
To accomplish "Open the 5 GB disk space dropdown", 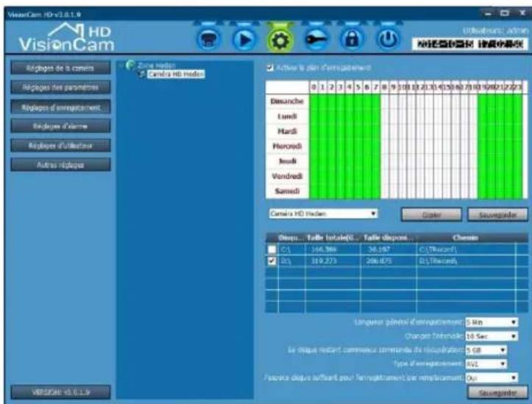I will click(486, 350).
